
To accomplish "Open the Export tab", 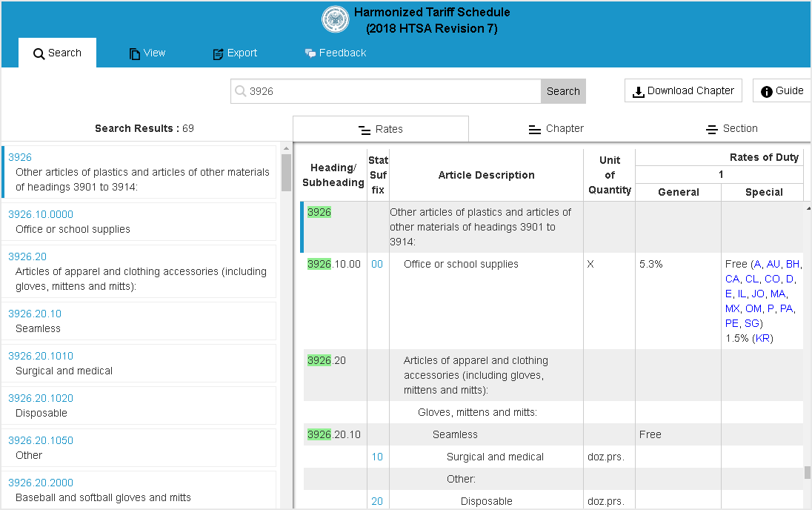I will (x=235, y=53).
